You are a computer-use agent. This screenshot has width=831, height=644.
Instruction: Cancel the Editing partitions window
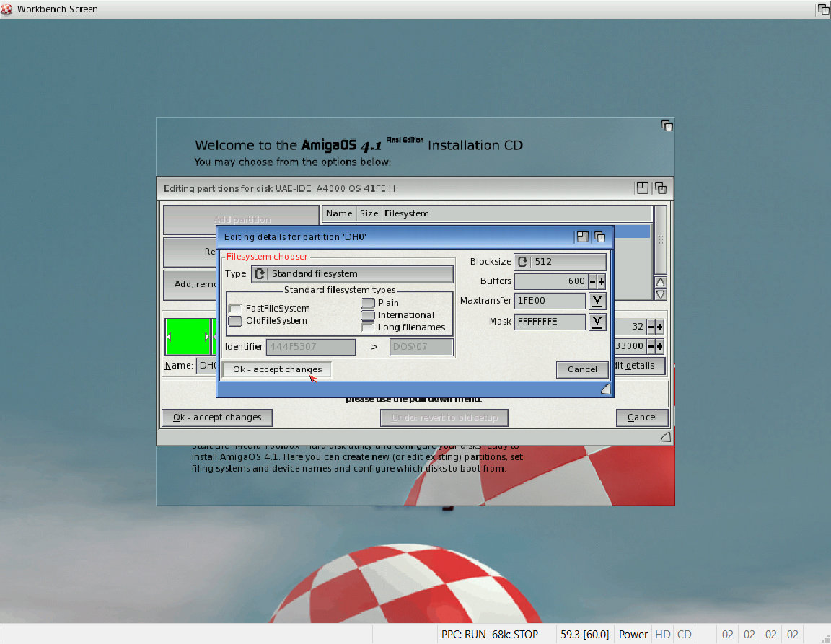pos(642,417)
